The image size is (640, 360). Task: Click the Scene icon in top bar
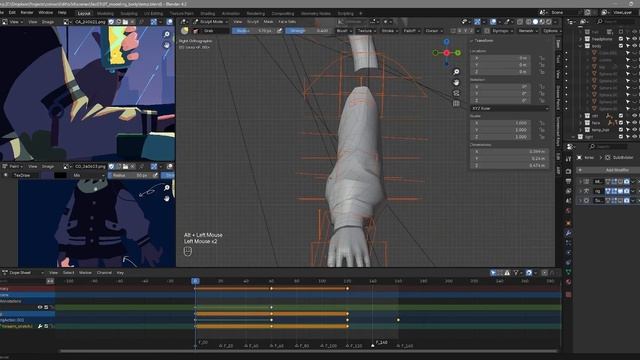(543, 13)
